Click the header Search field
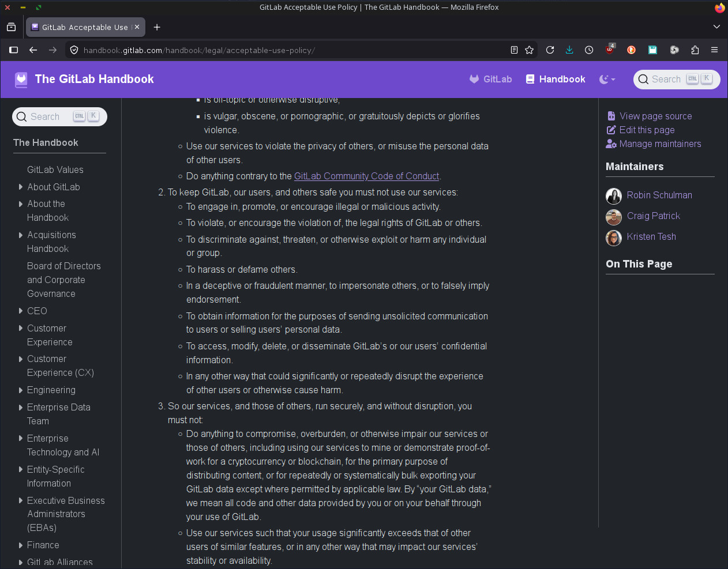Screen dimensions: 728x569 (x=677, y=79)
